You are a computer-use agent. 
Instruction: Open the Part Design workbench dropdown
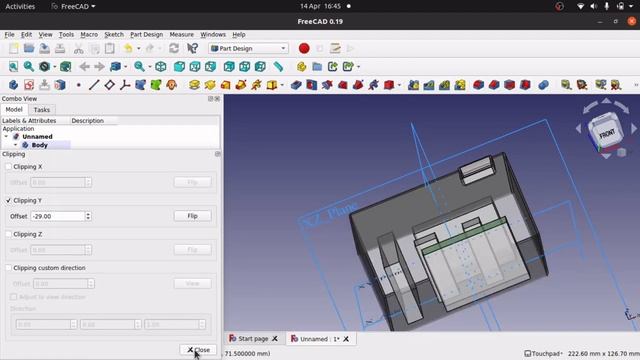click(x=249, y=49)
